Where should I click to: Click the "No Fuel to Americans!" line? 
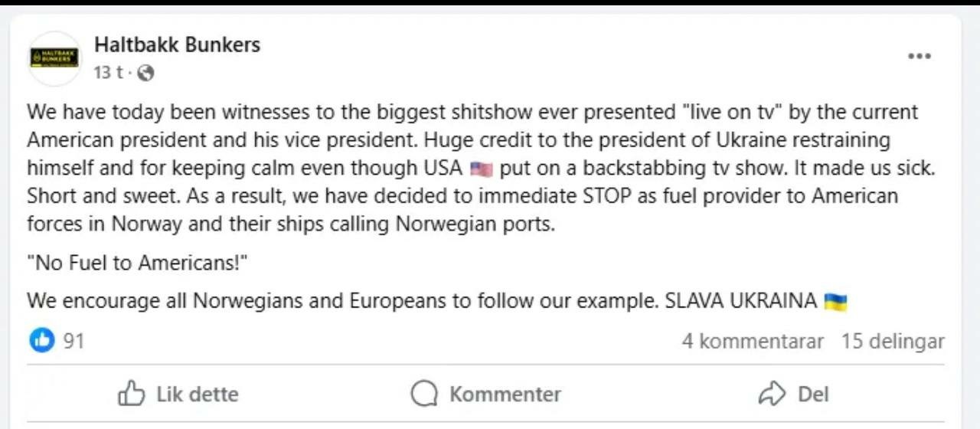click(138, 263)
